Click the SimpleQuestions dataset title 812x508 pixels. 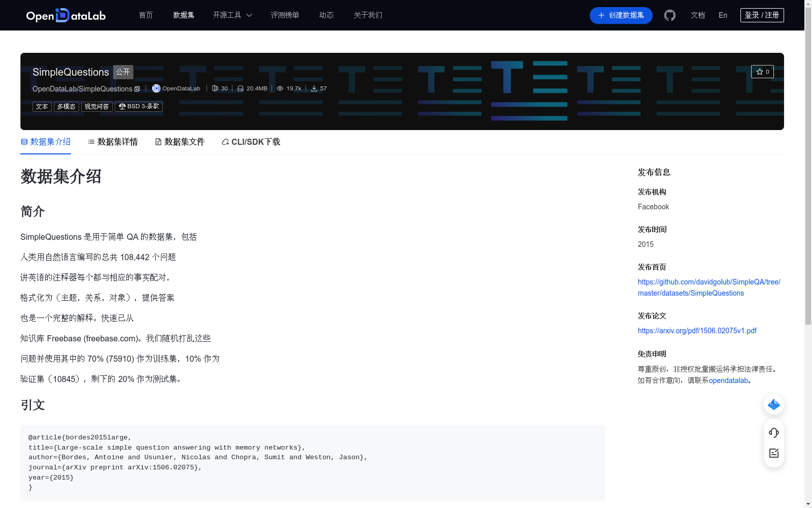click(71, 72)
